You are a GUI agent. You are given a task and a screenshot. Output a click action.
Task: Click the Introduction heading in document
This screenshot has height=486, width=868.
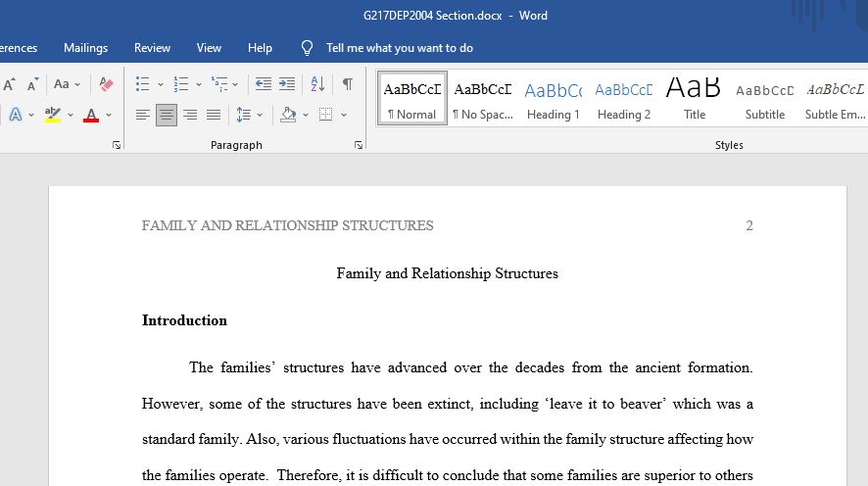pyautogui.click(x=184, y=320)
